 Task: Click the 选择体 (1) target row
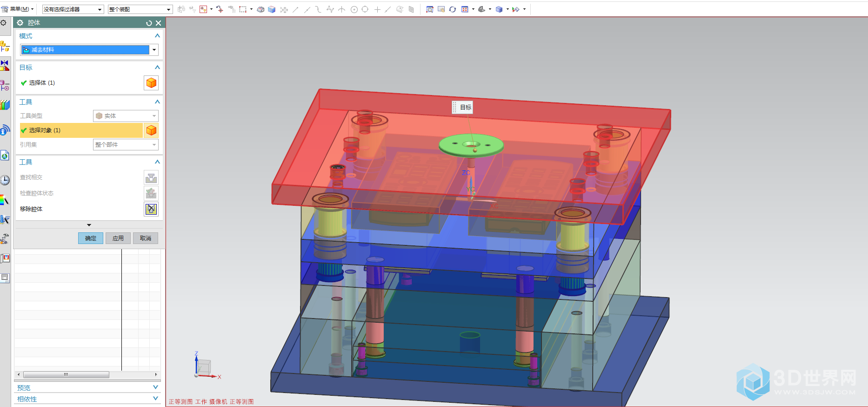pos(80,83)
